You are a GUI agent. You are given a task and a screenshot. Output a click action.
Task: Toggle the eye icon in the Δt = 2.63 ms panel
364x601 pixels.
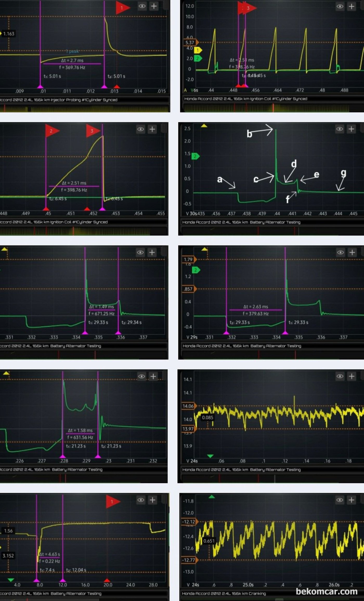pos(340,252)
